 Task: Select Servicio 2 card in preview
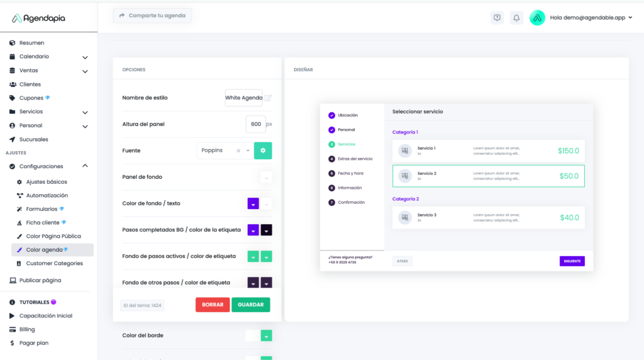tap(488, 176)
